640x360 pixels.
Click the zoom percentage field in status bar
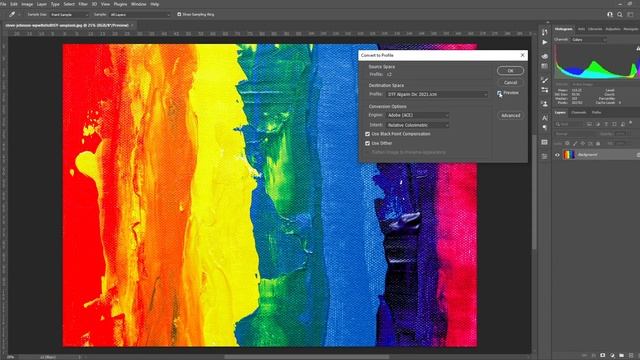click(x=11, y=357)
